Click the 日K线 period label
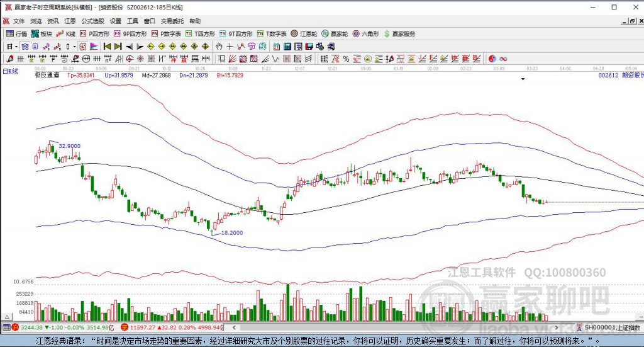 click(x=10, y=71)
